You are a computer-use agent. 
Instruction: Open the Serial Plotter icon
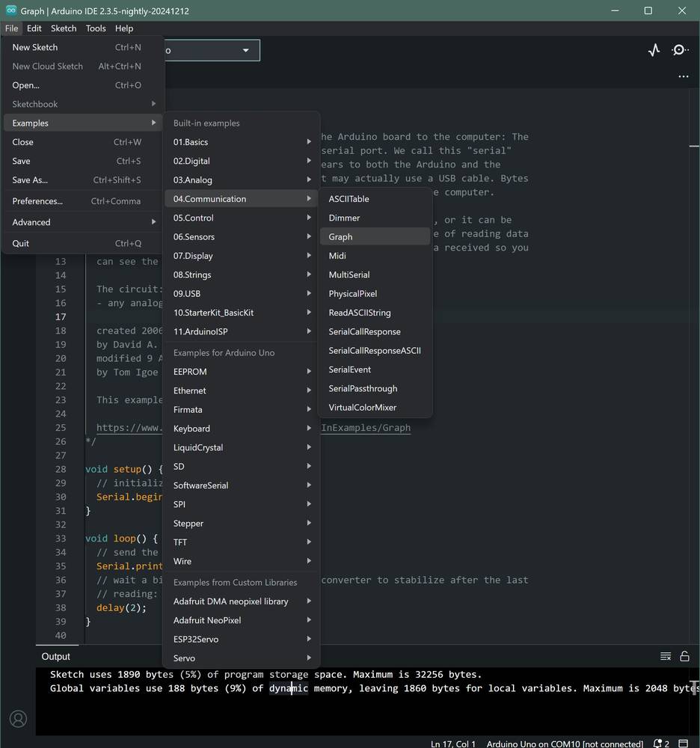coord(654,50)
